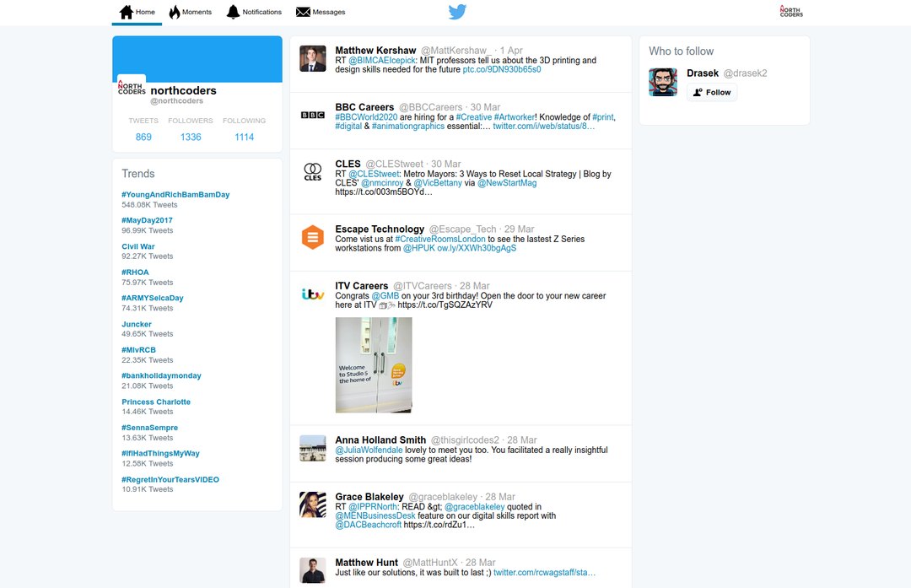
Task: Follow the Drasek account
Action: tap(712, 93)
